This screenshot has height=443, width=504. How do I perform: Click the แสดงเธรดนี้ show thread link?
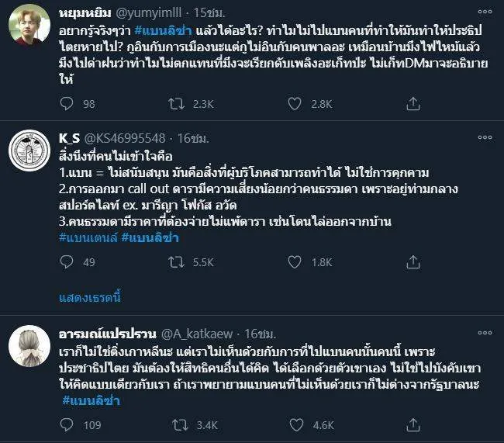click(x=90, y=298)
